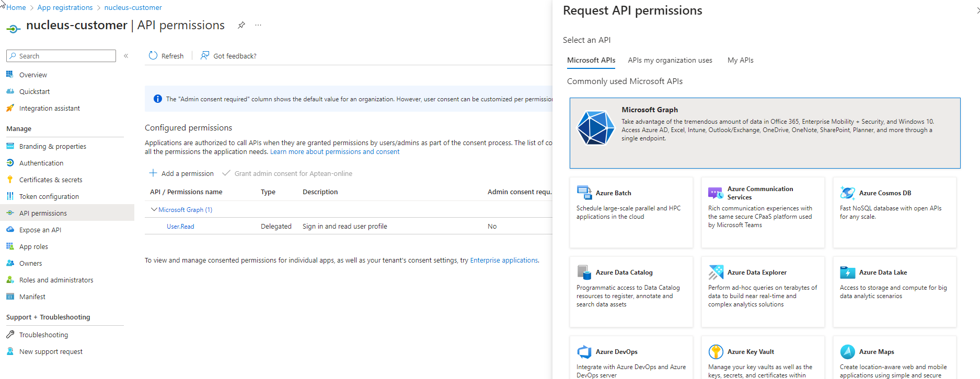The width and height of the screenshot is (980, 379).
Task: Go to App registrations breadcrumb
Action: coord(65,7)
